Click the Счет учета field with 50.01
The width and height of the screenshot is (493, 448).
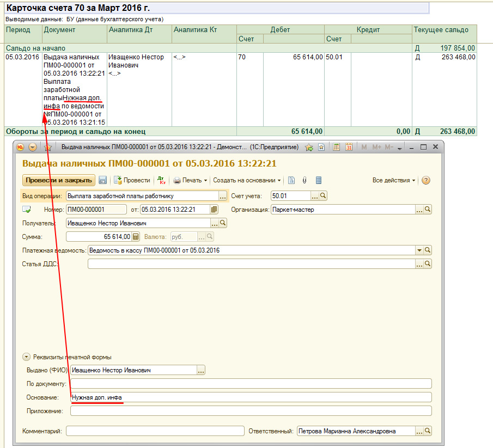(291, 196)
